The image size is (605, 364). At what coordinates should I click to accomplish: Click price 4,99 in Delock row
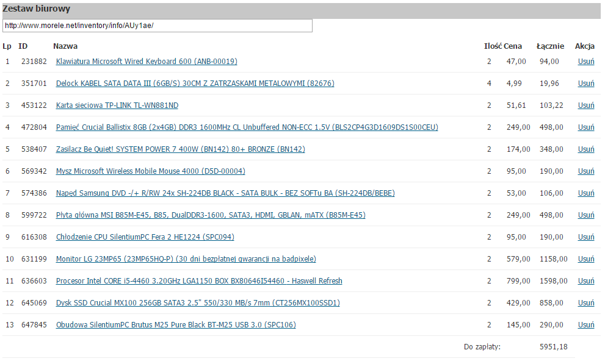tap(514, 83)
